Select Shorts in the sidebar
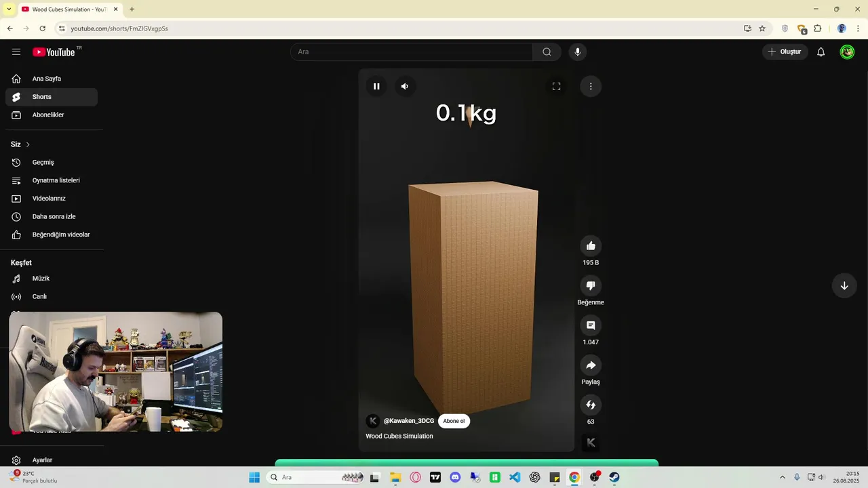This screenshot has width=868, height=488. click(x=52, y=97)
